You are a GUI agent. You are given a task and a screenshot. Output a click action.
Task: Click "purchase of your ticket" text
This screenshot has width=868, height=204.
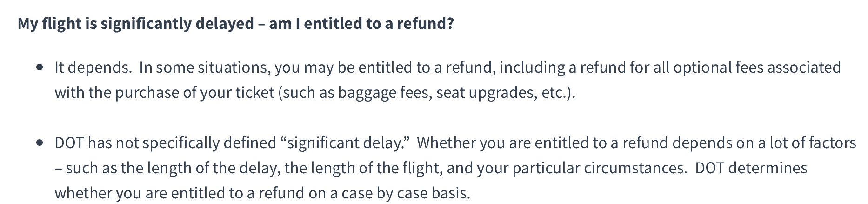(x=195, y=93)
